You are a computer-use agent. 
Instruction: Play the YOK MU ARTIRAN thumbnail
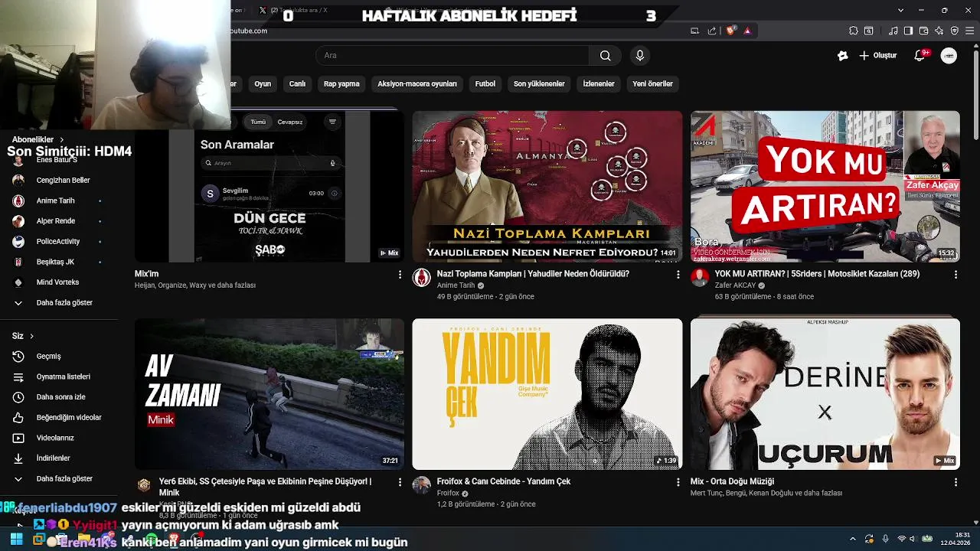(825, 187)
